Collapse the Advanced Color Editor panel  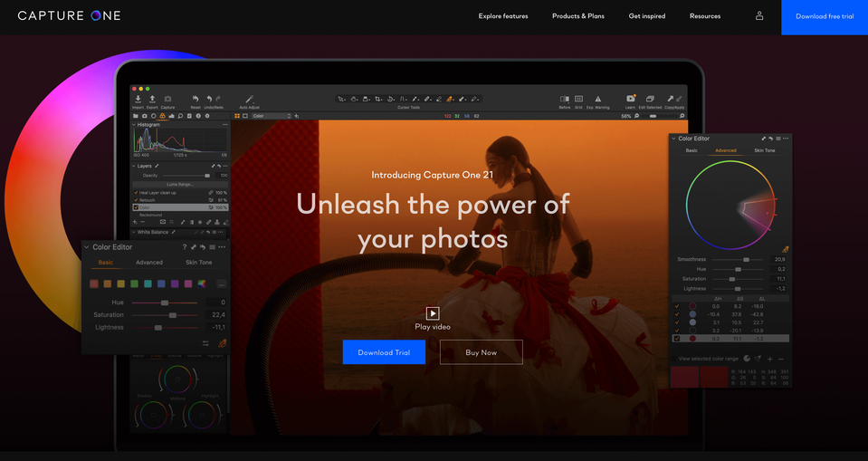[x=673, y=139]
